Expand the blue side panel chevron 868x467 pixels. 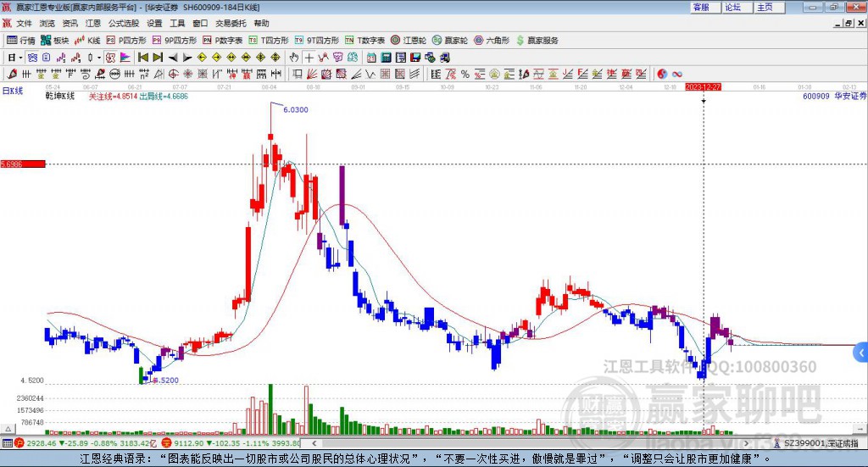[861, 353]
